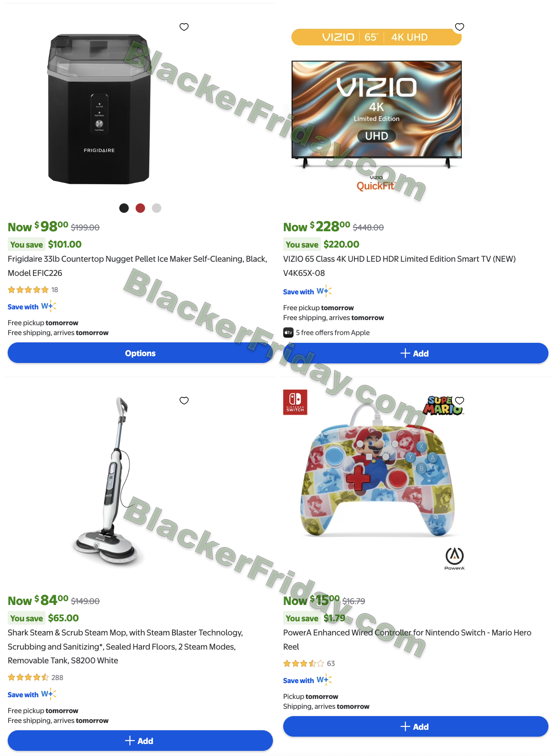Click heart icon on PowerA Mario controller
557x756 pixels.
[x=460, y=401]
